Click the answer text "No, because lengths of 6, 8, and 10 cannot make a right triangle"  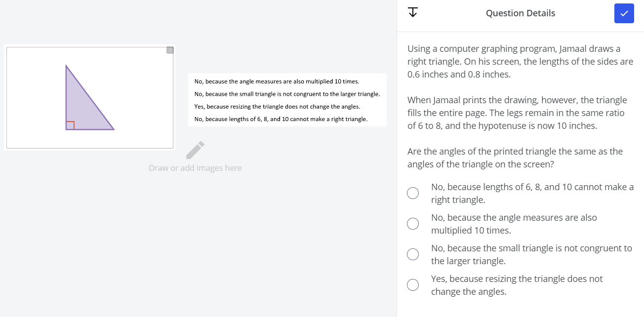[532, 193]
